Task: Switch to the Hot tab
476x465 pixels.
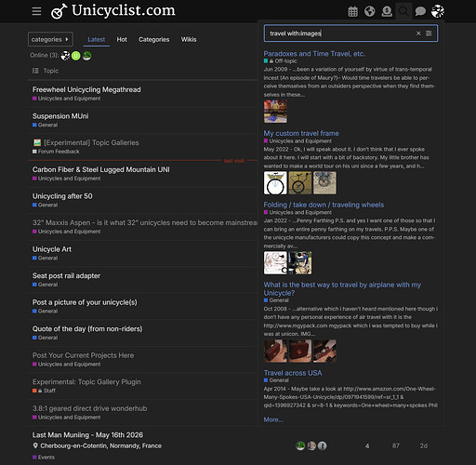Action: coord(122,39)
